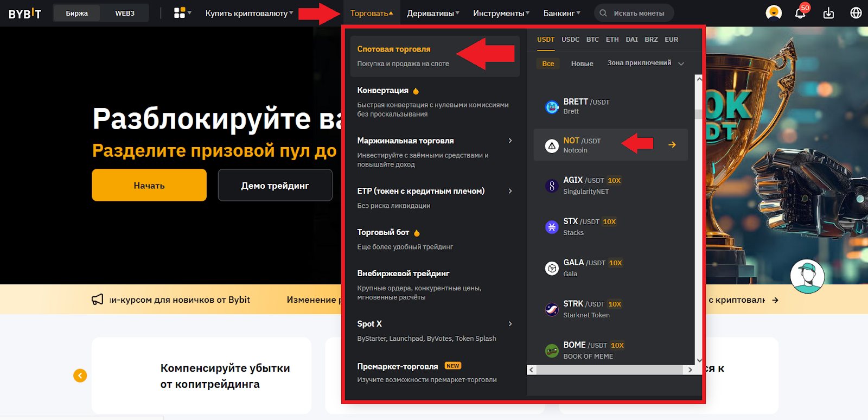The width and height of the screenshot is (868, 420).
Task: Open the Банкинг dropdown
Action: point(562,13)
